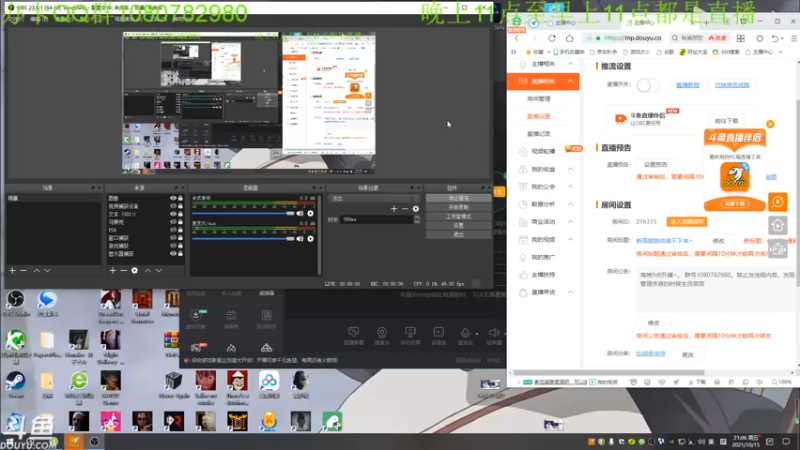The height and width of the screenshot is (450, 800).
Task: Adjust transition duration 300ms stepper
Action: [x=417, y=219]
